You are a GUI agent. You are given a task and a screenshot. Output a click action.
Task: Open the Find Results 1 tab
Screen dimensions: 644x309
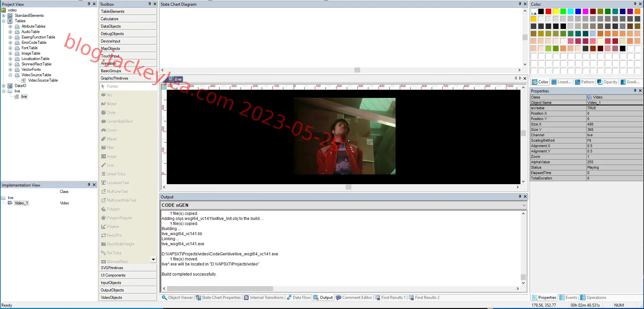pos(390,298)
